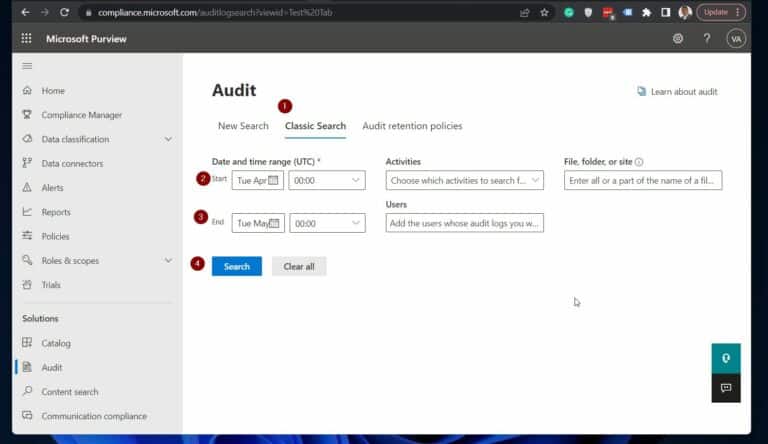Switch to New Search tab

[243, 126]
